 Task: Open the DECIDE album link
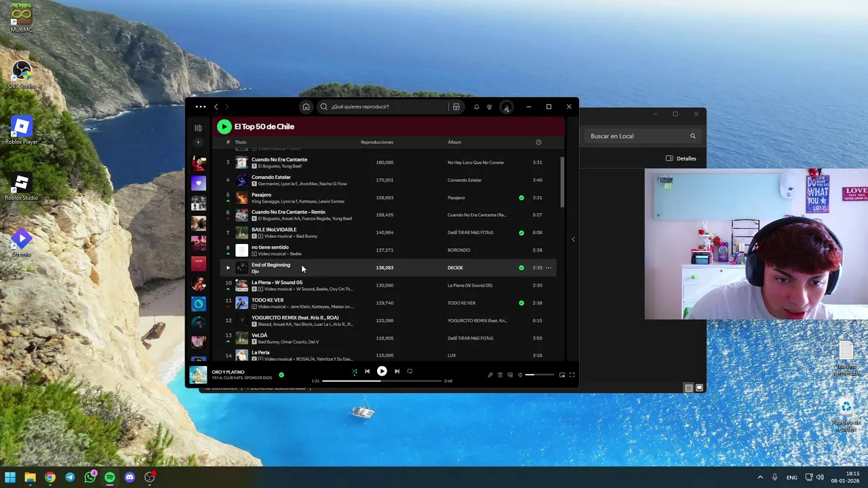click(455, 268)
